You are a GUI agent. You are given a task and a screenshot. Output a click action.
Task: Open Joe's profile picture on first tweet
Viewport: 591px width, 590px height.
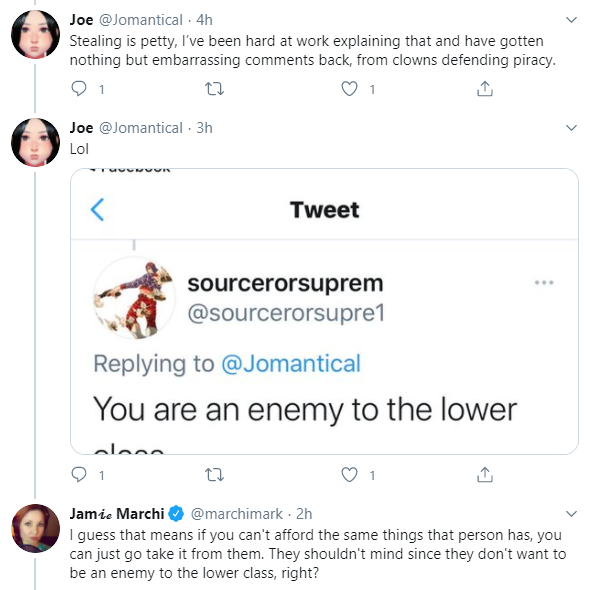coord(35,34)
